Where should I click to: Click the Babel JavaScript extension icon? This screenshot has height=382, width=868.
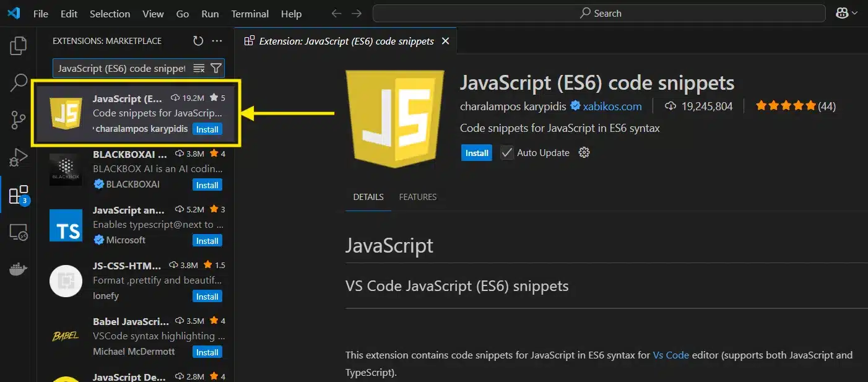pos(66,337)
